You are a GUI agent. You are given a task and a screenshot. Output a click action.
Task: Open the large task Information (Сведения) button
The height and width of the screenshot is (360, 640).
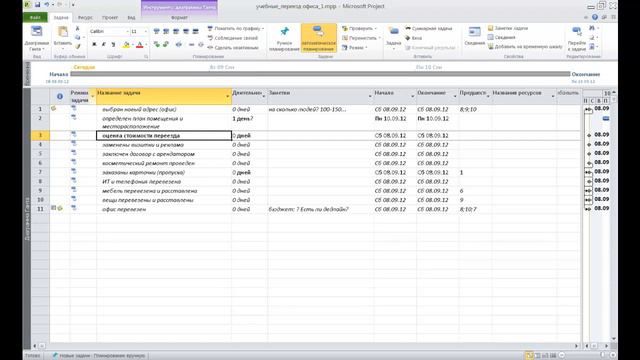pos(474,36)
